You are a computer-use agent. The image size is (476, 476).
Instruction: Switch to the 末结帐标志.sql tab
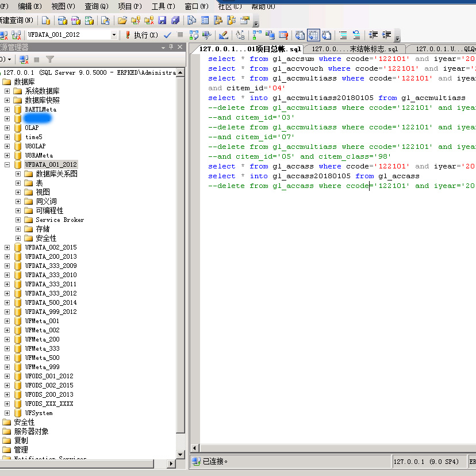pyautogui.click(x=355, y=49)
